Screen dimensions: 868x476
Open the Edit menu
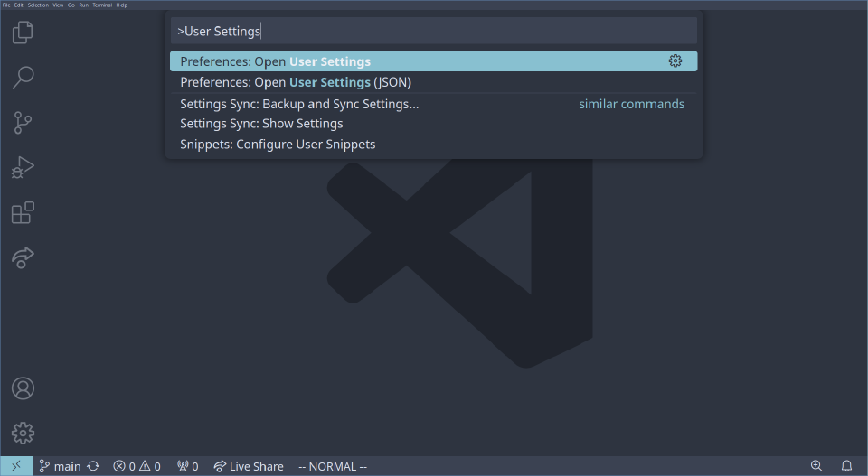click(x=18, y=5)
